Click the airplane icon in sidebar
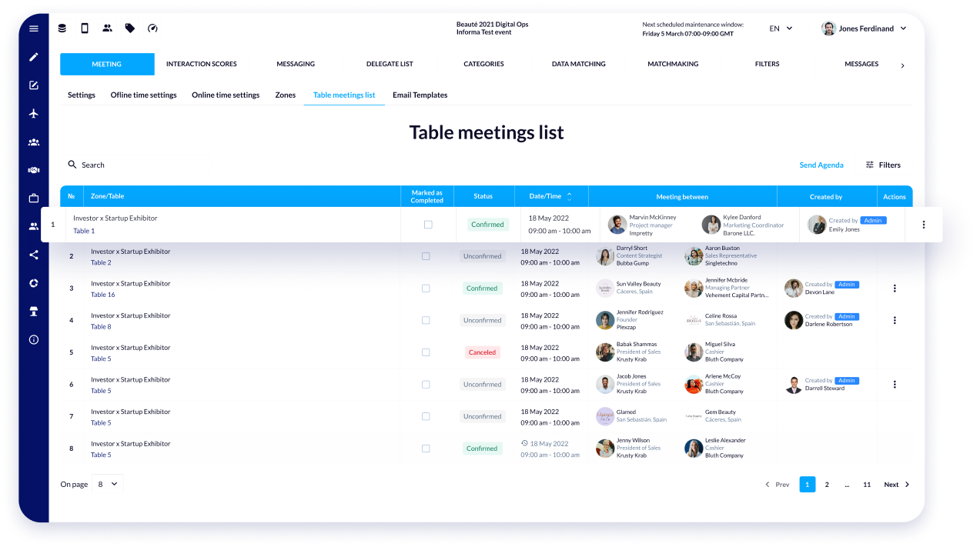The width and height of the screenshot is (980, 547). click(x=34, y=114)
